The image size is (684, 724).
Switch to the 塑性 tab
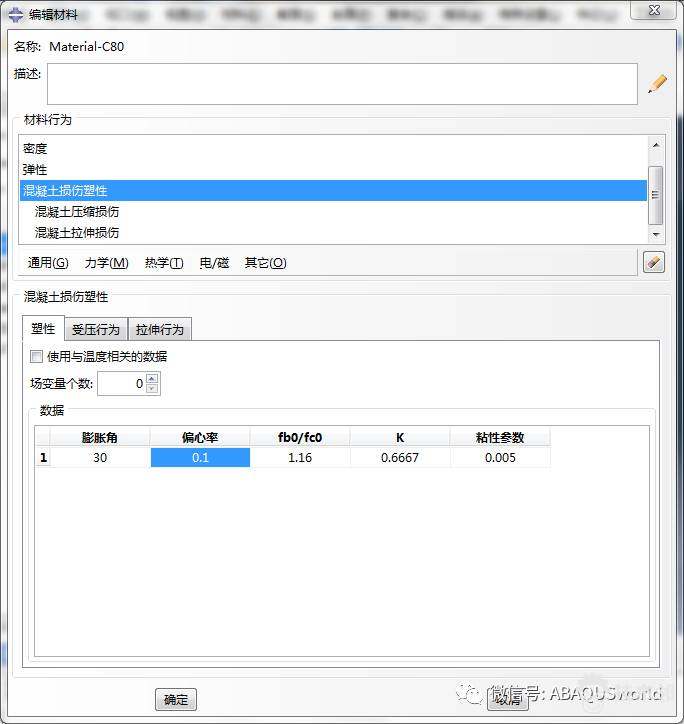(43, 329)
